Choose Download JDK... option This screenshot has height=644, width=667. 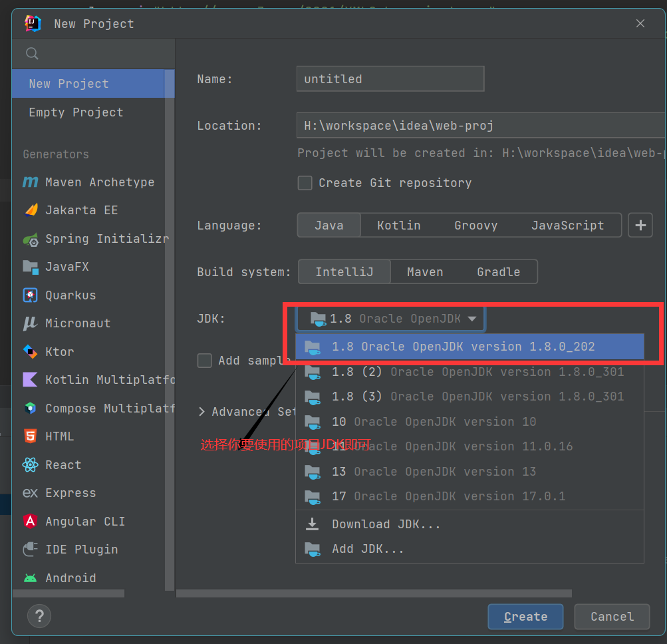pos(469,524)
